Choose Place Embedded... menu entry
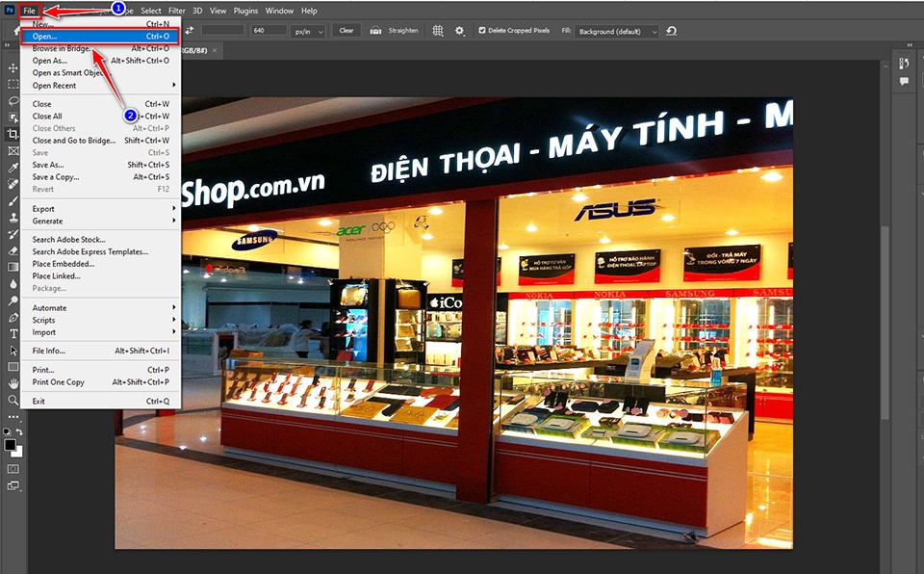Viewport: 924px width, 574px height. pos(101,264)
